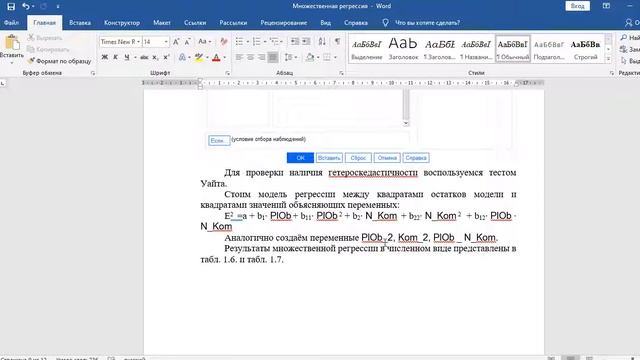
Task: Click the lightbulb 'Что вы хотите сделать' icon
Action: coord(385,23)
